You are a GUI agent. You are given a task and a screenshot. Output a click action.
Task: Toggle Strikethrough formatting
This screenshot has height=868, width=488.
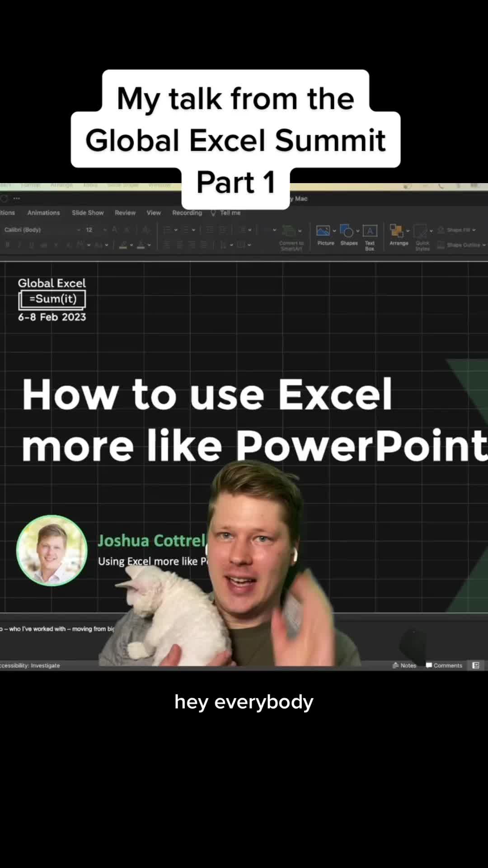coord(44,245)
